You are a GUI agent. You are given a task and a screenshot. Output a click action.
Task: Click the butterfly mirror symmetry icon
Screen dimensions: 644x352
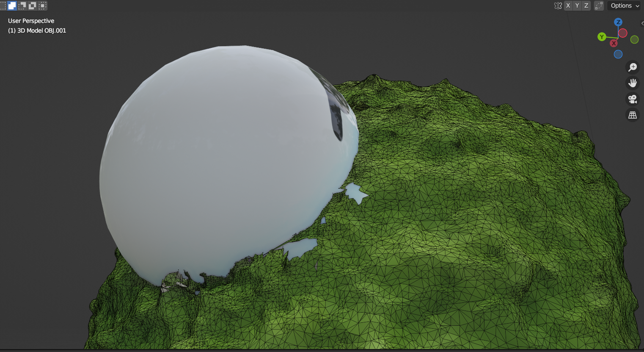point(558,6)
